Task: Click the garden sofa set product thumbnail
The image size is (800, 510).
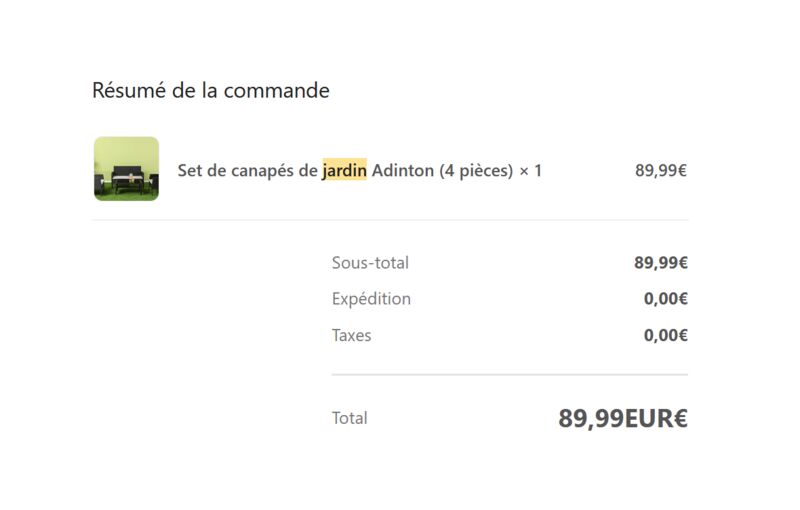Action: point(127,169)
